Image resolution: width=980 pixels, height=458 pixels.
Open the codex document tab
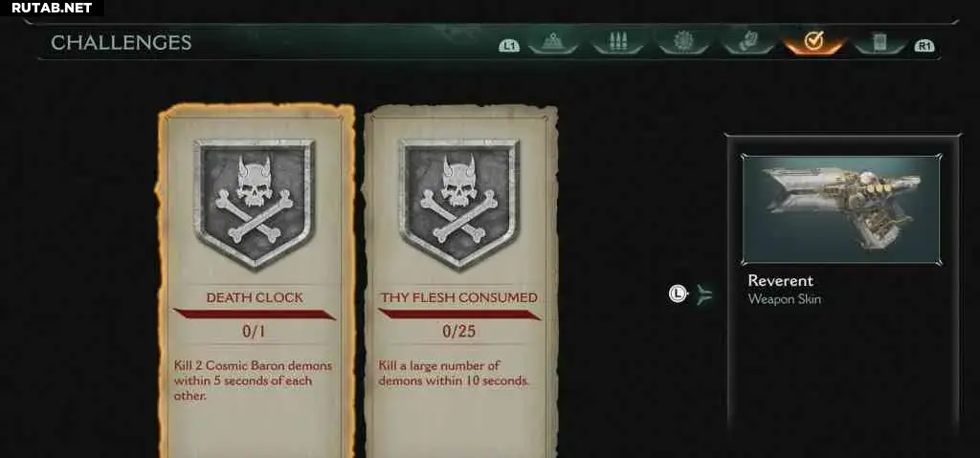[880, 42]
